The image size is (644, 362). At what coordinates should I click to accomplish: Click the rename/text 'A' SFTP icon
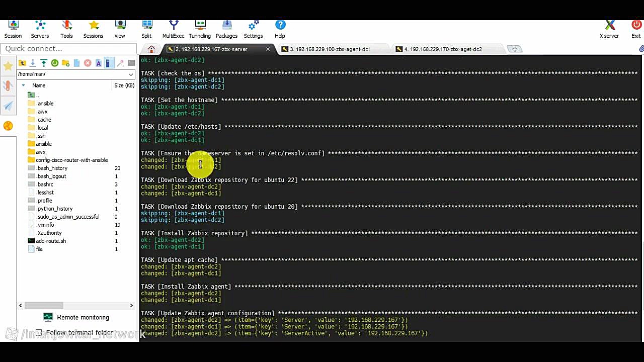coord(99,63)
